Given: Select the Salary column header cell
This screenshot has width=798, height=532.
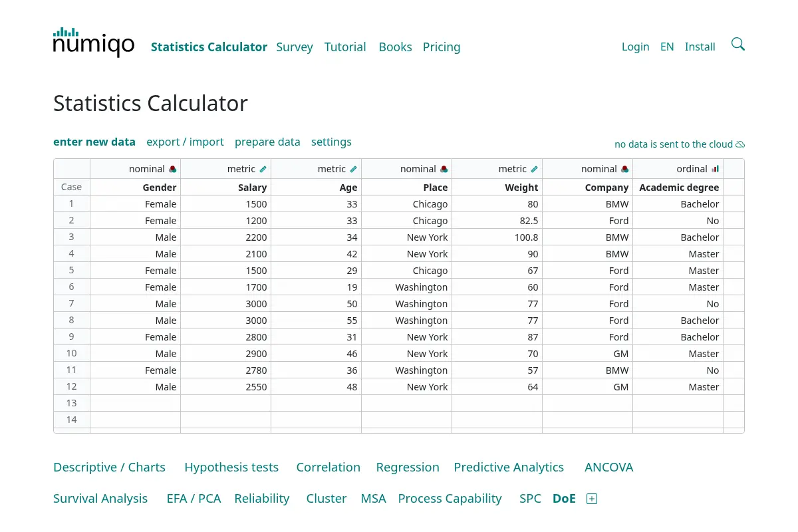Looking at the screenshot, I should click(x=226, y=188).
